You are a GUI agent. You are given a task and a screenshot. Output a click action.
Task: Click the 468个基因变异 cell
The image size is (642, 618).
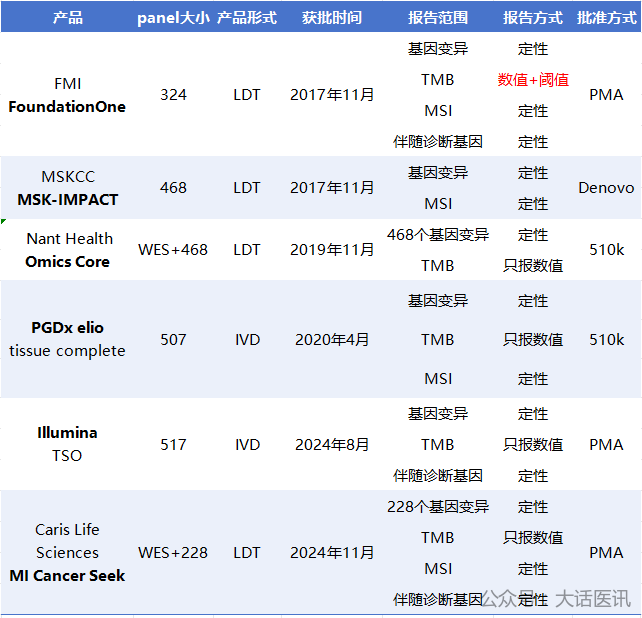click(x=438, y=235)
